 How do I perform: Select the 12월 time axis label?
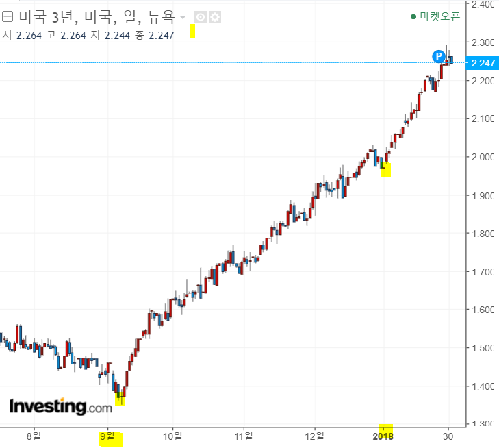(314, 436)
